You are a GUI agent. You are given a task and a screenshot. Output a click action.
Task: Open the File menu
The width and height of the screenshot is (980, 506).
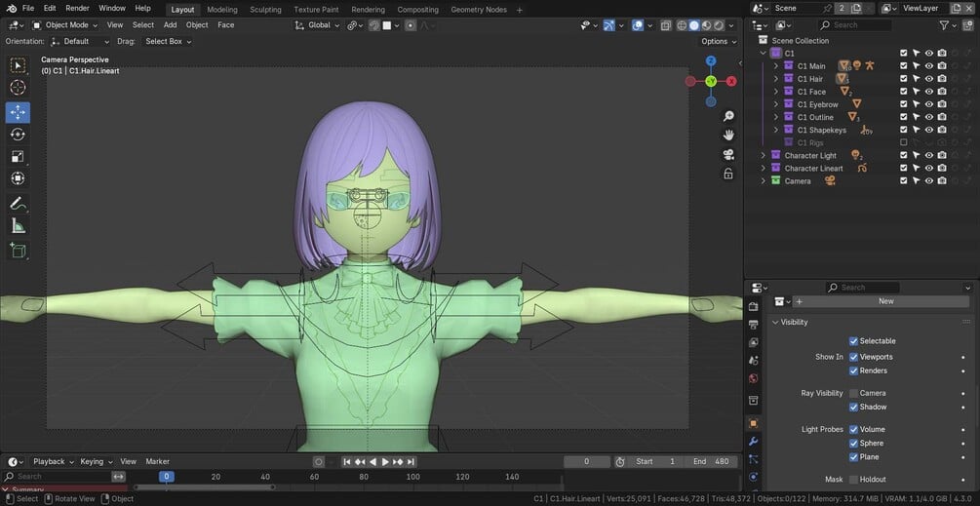[x=28, y=8]
